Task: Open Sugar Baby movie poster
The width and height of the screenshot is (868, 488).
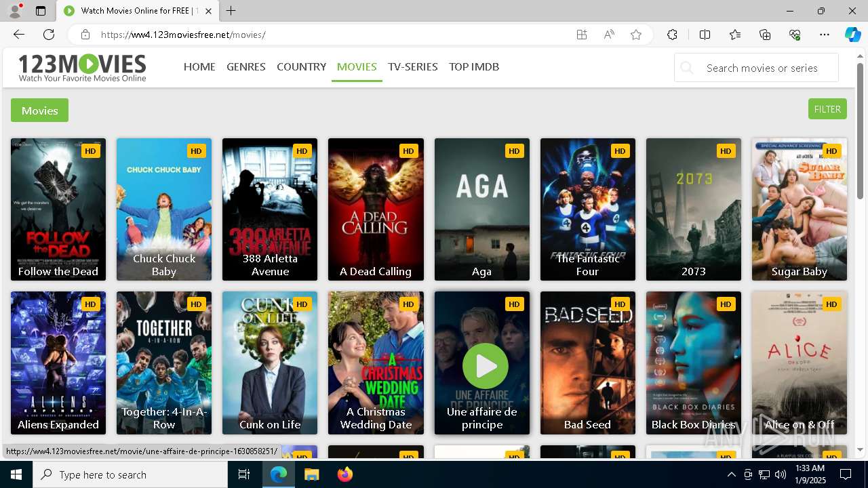Action: (x=800, y=209)
